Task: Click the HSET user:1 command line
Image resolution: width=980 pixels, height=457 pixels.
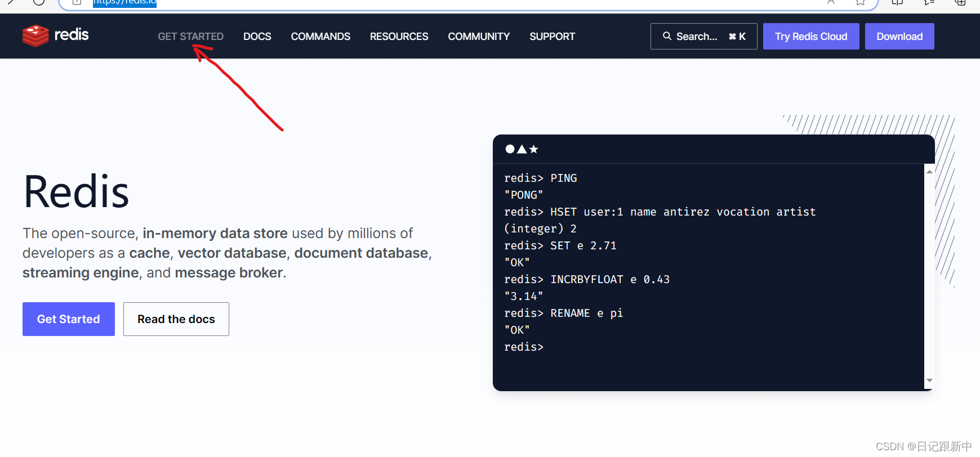Action: (660, 212)
